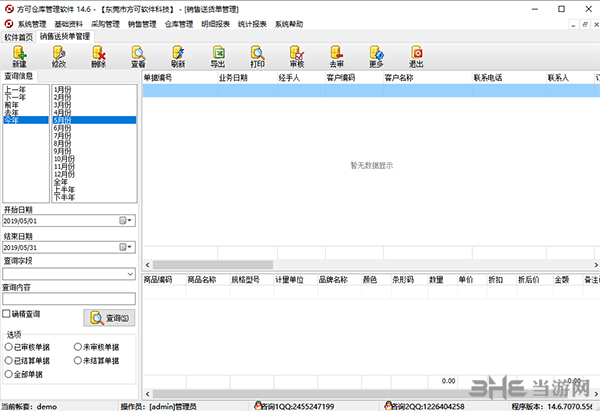
Task: Restore the inner MDI child window
Action: 584,24
